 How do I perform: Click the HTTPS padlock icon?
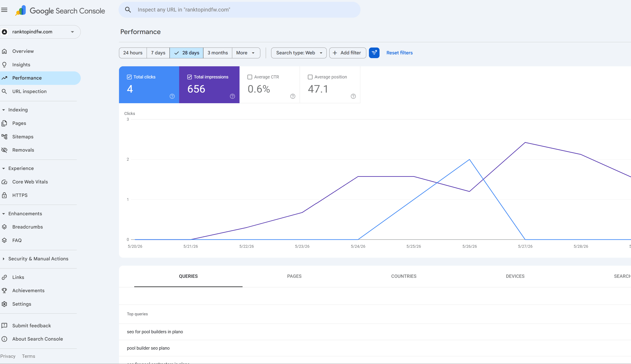(x=4, y=195)
